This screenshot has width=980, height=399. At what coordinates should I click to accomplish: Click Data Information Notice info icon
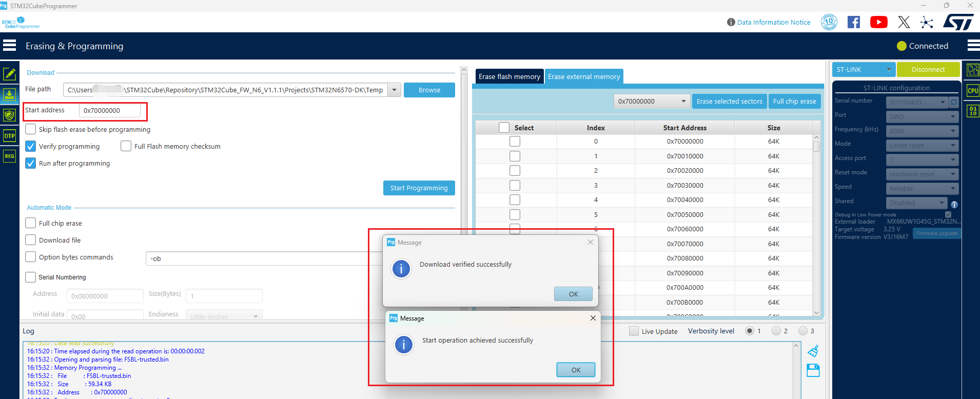click(731, 22)
